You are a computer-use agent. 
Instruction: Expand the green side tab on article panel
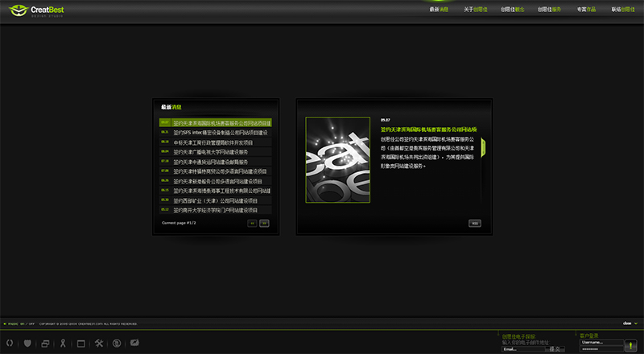click(485, 148)
